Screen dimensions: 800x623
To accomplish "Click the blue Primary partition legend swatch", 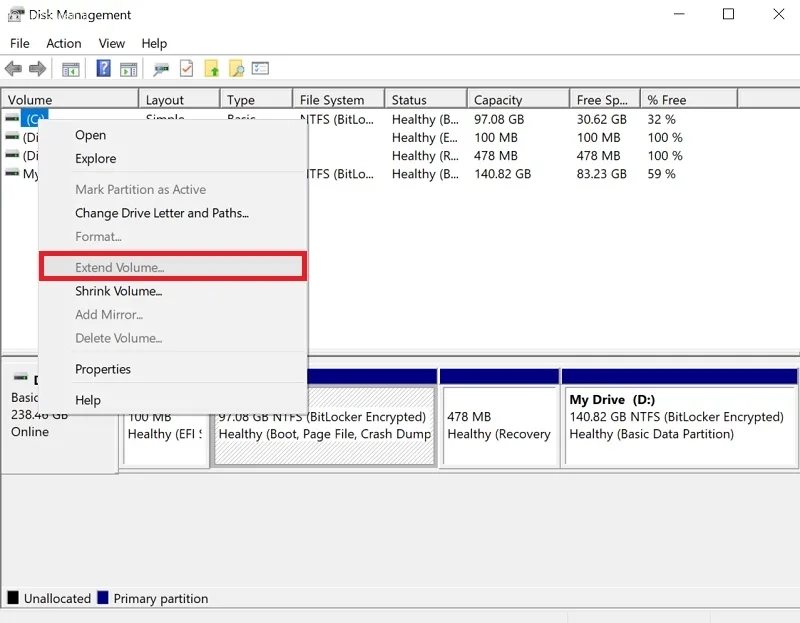I will point(102,598).
